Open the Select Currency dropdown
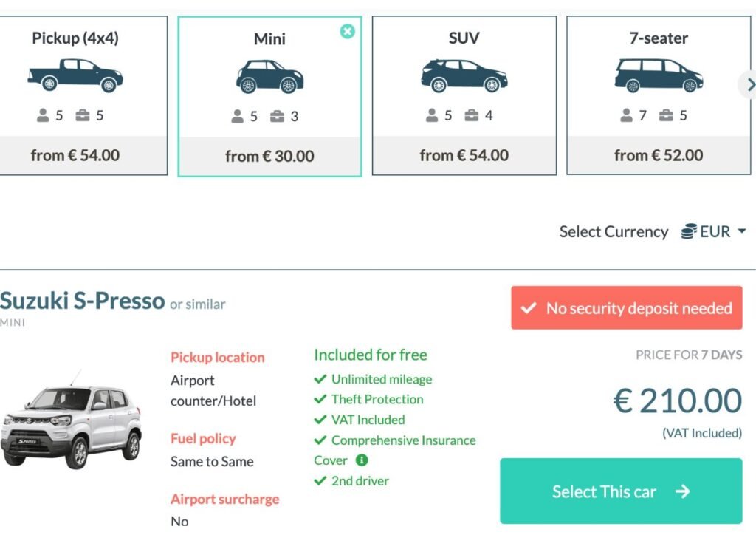The height and width of the screenshot is (535, 756). coord(712,231)
